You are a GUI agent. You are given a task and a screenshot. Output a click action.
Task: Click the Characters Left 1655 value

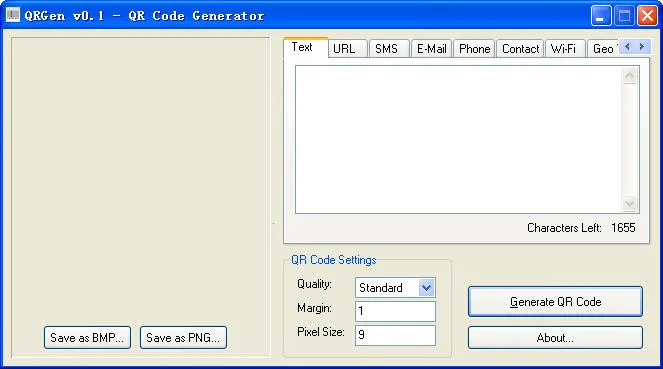click(623, 228)
